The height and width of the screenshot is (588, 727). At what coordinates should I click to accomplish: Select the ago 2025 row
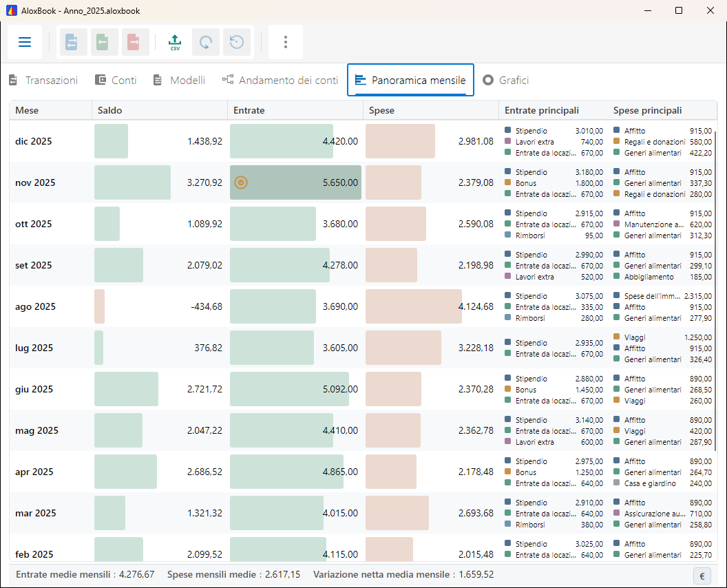pos(363,306)
